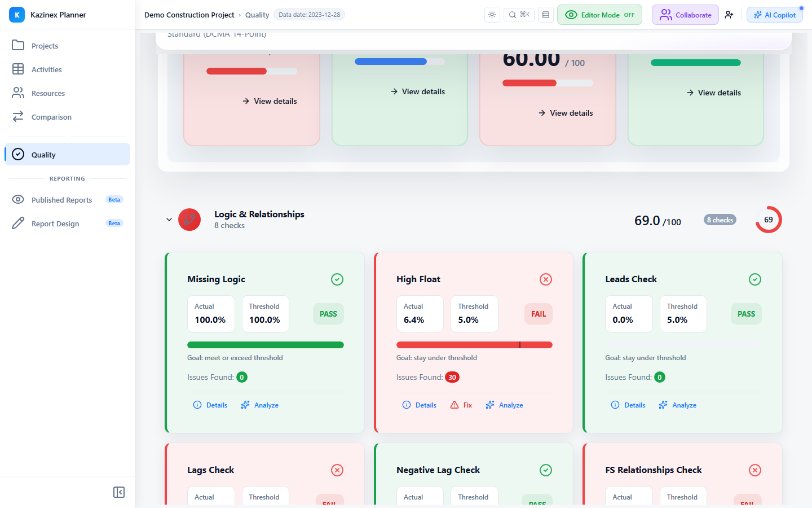
Task: Click Missing Logic pass checkmark icon
Action: 337,279
